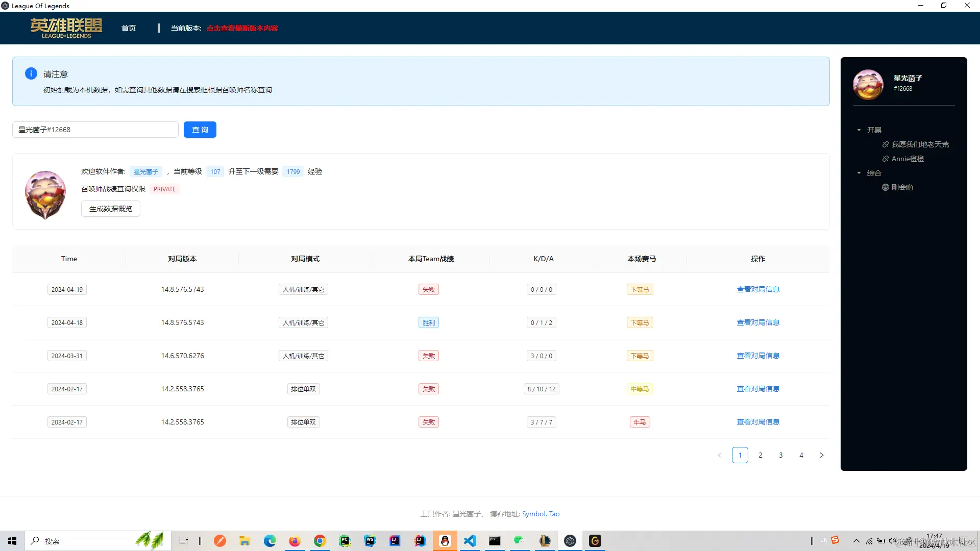Image resolution: width=980 pixels, height=551 pixels.
Task: Open the Symbol. Tao blog link
Action: 541,514
